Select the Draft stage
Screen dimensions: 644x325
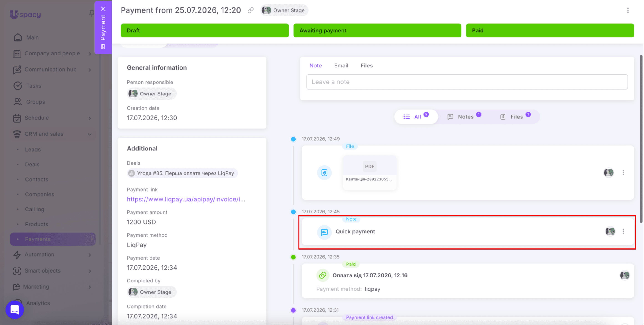205,30
